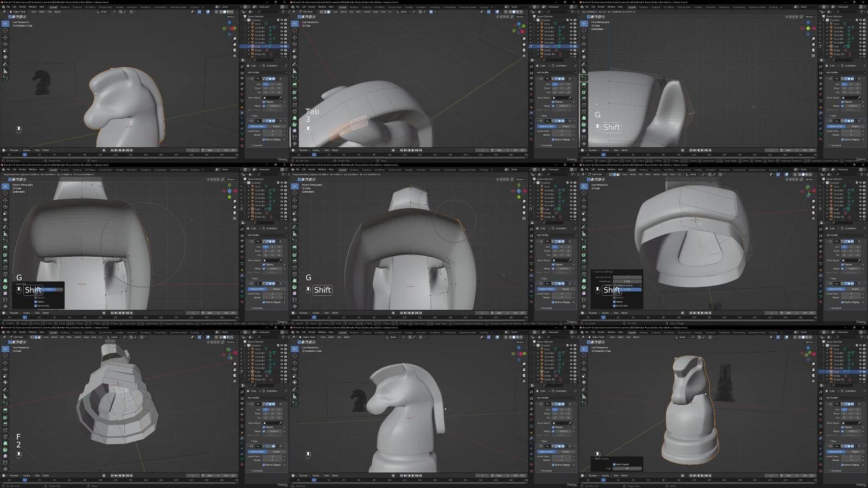
Task: Switch to Modeling workspace tab in Auto Smooth frame
Action: [643, 332]
